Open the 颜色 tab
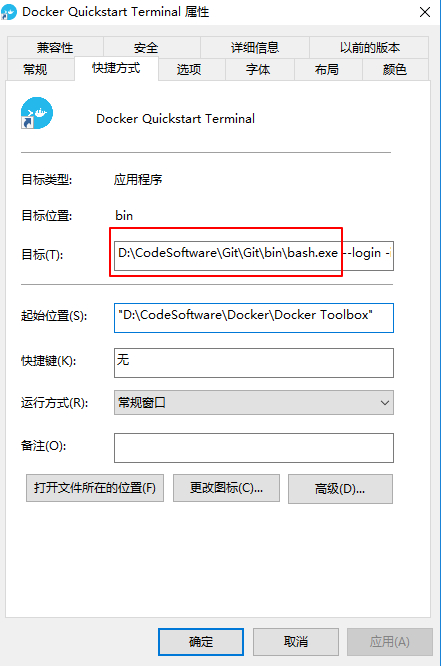The image size is (441, 666). click(395, 69)
